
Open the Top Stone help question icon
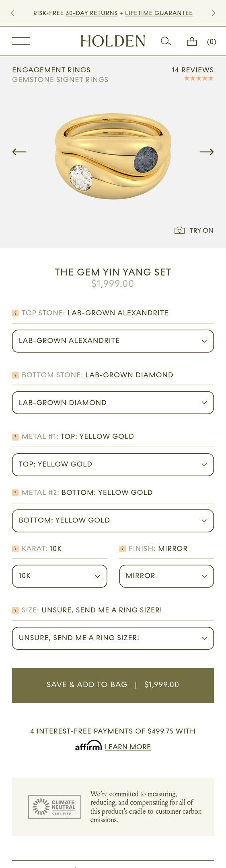[x=15, y=313]
